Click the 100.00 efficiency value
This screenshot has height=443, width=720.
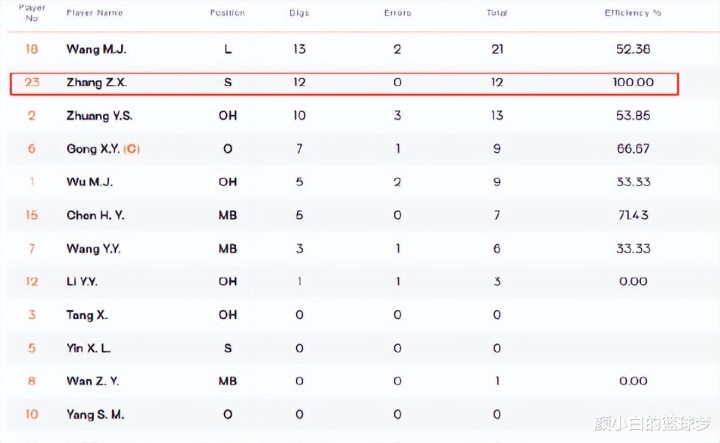[633, 83]
